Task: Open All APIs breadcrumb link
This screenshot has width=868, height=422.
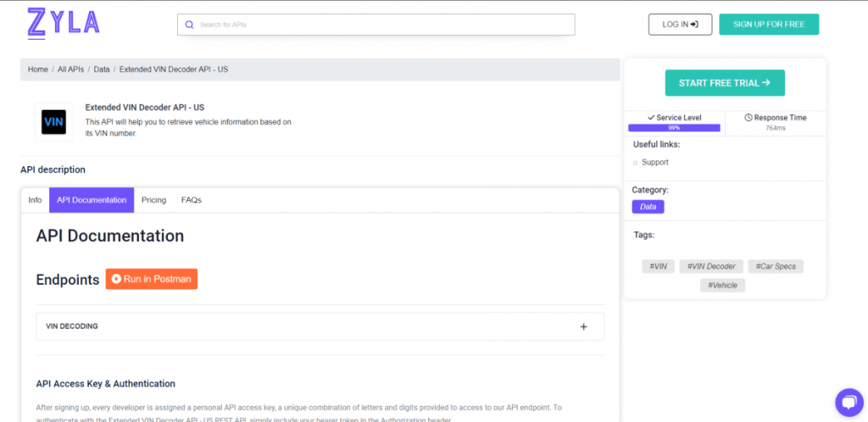Action: 71,69
